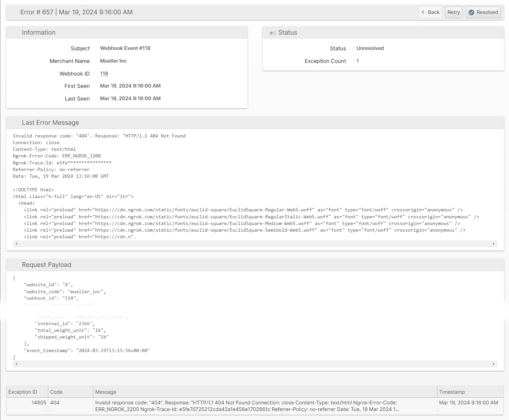Click the Request Payload horizontal scrollbar track
Image resolution: width=509 pixels, height=420 pixels.
[255, 364]
